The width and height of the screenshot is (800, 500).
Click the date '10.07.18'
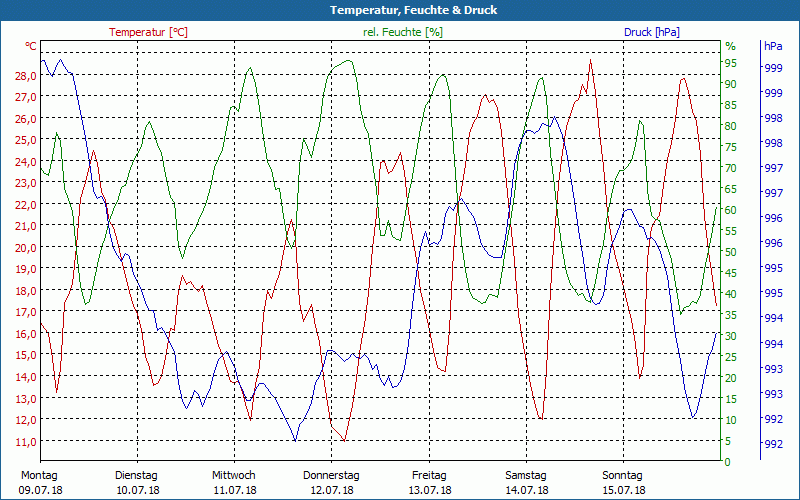138,490
